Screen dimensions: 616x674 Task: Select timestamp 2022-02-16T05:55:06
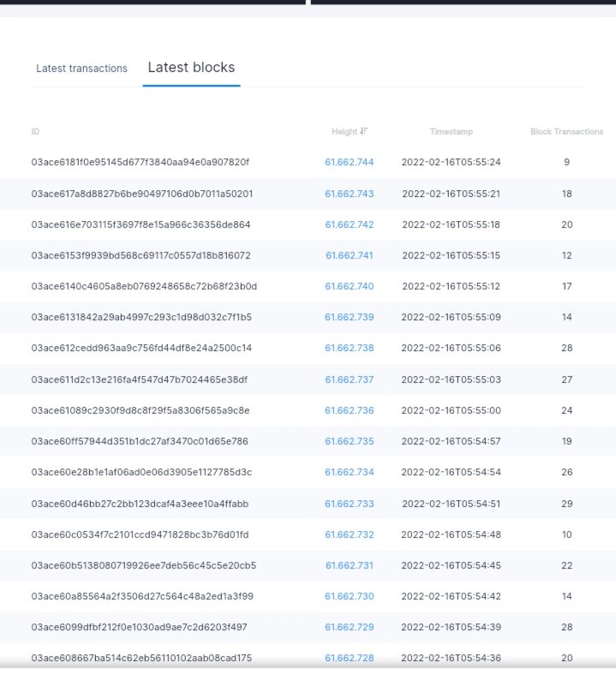pos(451,349)
